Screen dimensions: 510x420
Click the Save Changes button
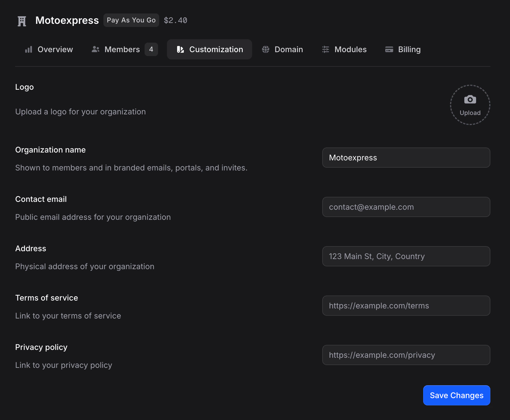pyautogui.click(x=456, y=395)
